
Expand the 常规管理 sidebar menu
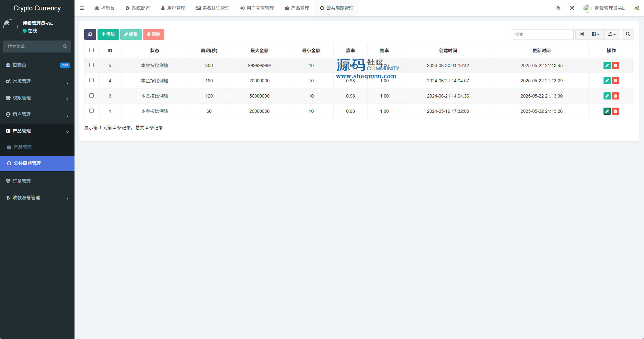coord(37,81)
